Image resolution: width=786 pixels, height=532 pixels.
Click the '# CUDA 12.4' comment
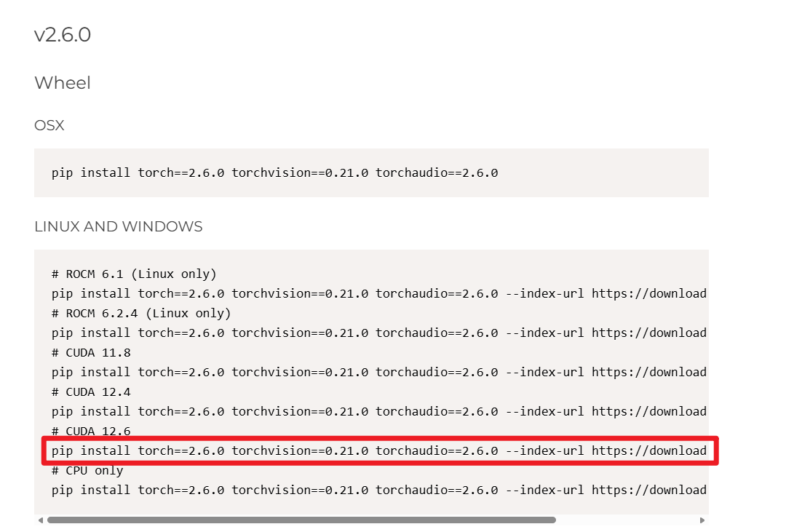point(91,392)
